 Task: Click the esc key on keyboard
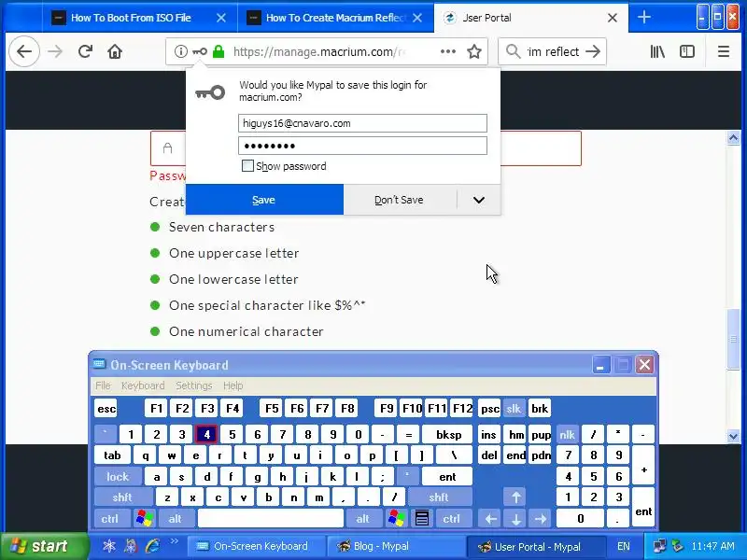[x=106, y=409]
